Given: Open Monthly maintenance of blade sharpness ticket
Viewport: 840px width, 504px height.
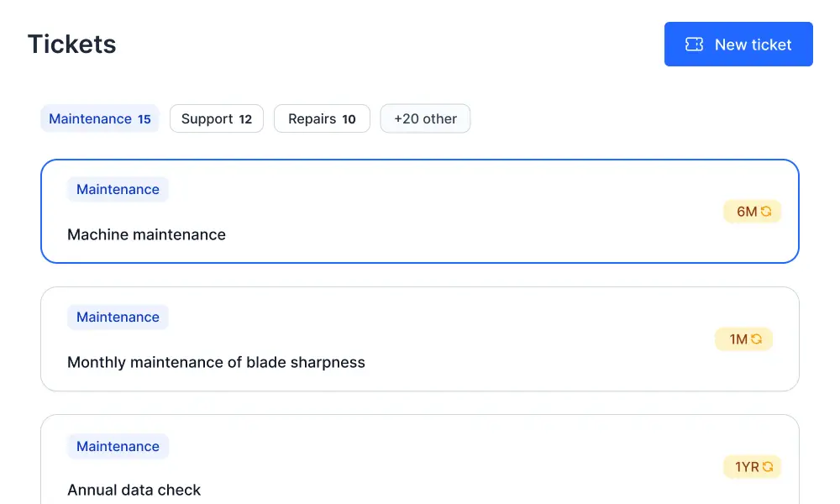Looking at the screenshot, I should pos(216,363).
